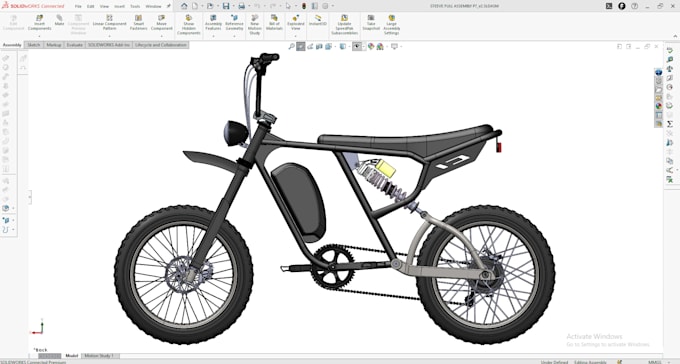Open the Insert Components tool
Viewport: 680px width, 364px height.
pos(39,23)
